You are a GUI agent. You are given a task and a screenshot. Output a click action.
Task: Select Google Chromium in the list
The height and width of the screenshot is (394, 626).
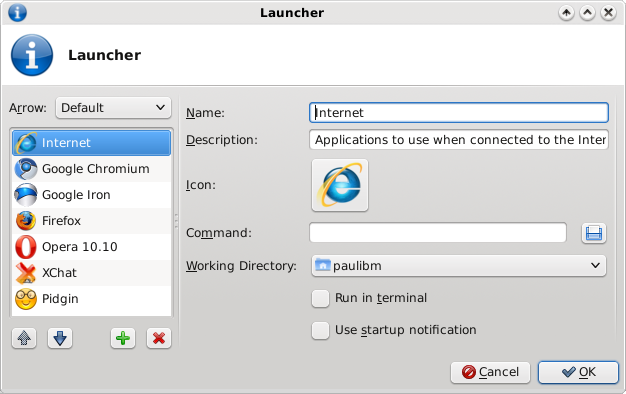coord(91,169)
